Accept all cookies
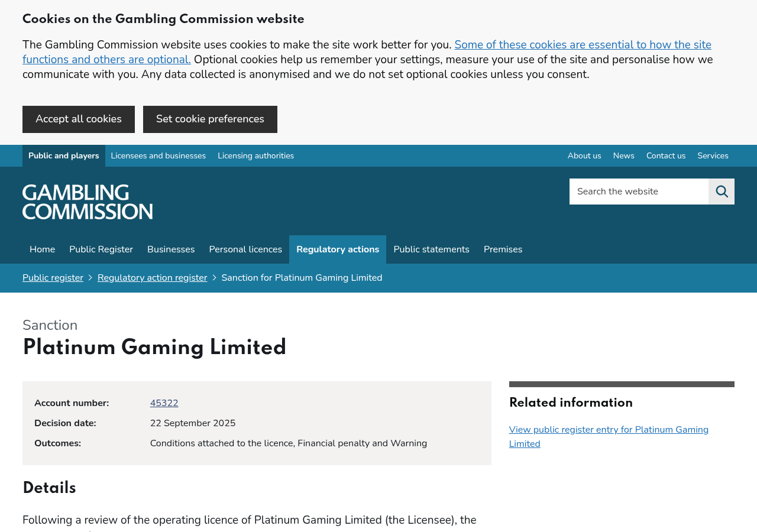Image resolution: width=757 pixels, height=532 pixels. 79,119
